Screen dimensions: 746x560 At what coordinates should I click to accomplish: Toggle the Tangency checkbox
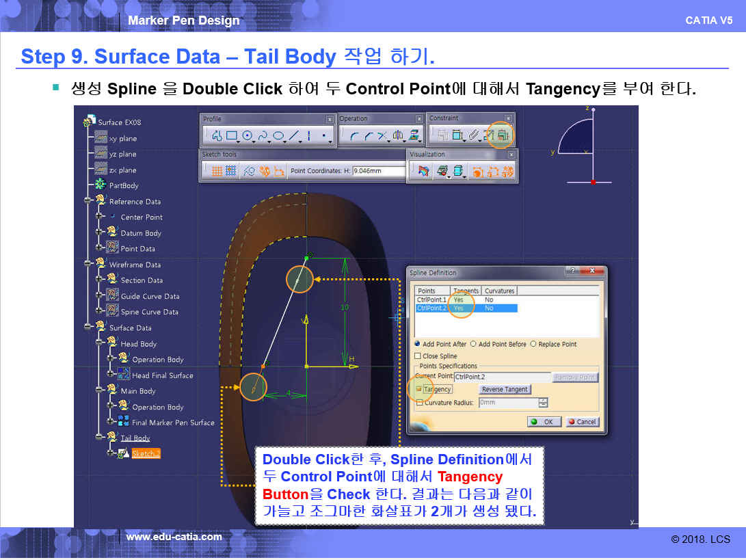click(x=418, y=389)
